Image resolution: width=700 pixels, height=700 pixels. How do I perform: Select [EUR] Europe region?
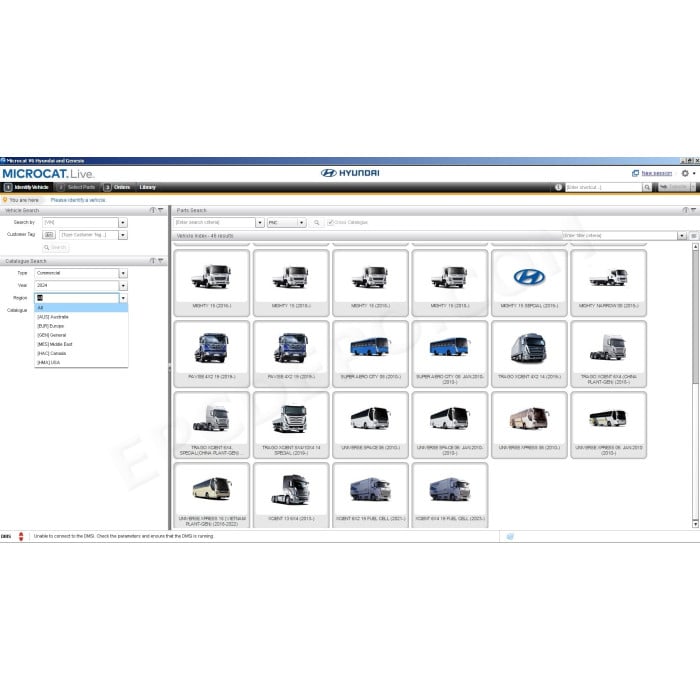click(81, 326)
